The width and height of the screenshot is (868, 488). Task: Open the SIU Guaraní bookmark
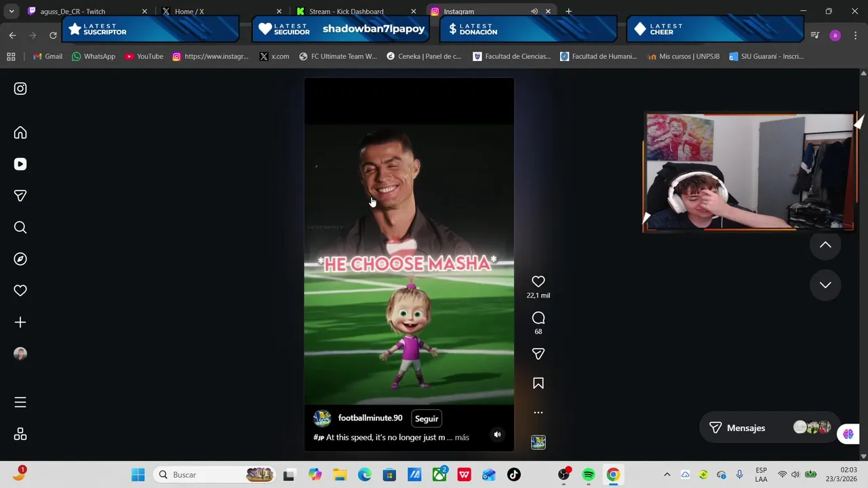[766, 56]
